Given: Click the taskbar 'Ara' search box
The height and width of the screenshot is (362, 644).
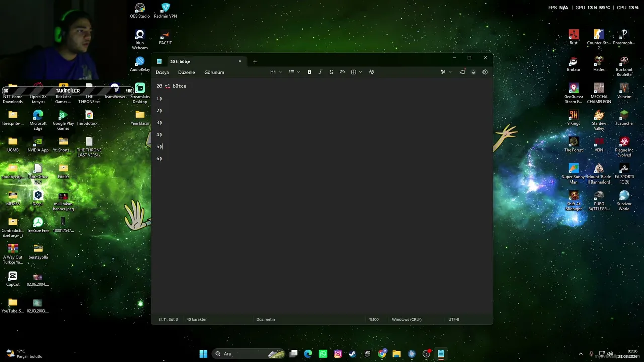Looking at the screenshot, I should tap(250, 354).
